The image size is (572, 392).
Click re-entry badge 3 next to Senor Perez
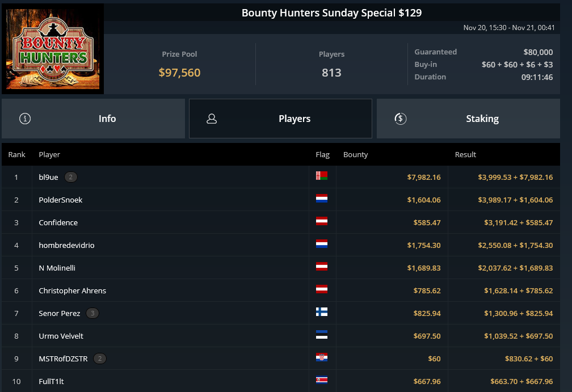[92, 313]
